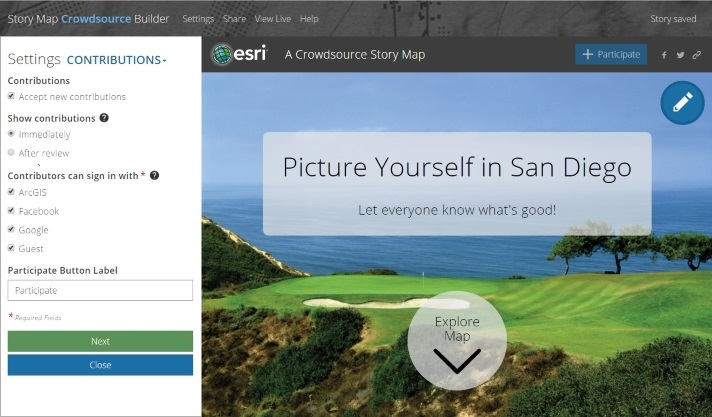Toggle the Facebook sign-in checkbox
712x417 pixels.
tap(11, 210)
